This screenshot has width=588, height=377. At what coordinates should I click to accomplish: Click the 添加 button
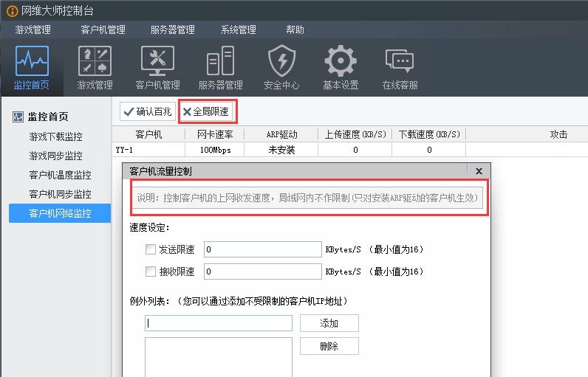click(329, 323)
